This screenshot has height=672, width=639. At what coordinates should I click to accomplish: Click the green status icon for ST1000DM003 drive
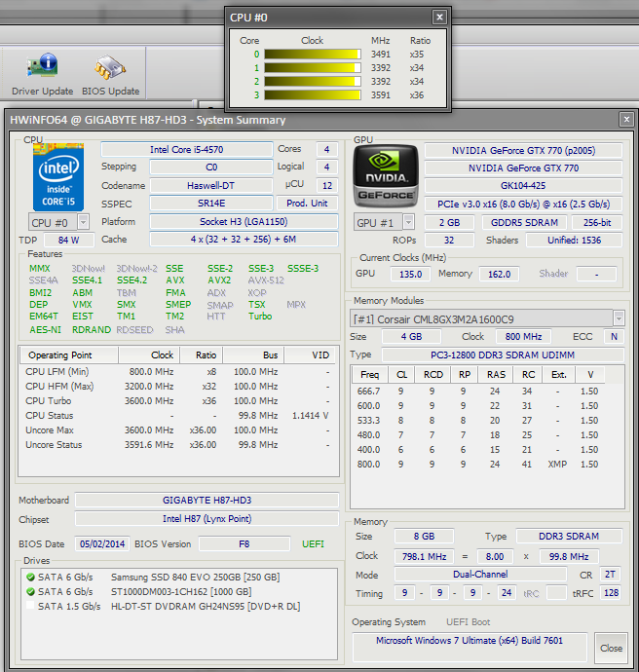tap(30, 592)
